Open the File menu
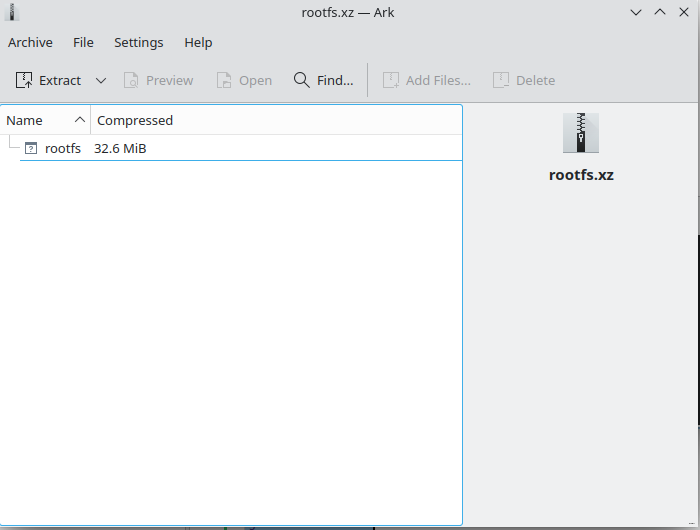This screenshot has height=530, width=700. 83,42
